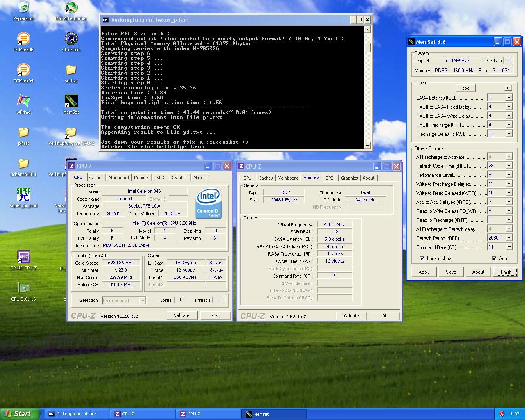Click the console window title bar icon
The width and height of the screenshot is (525, 420).
pos(105,20)
